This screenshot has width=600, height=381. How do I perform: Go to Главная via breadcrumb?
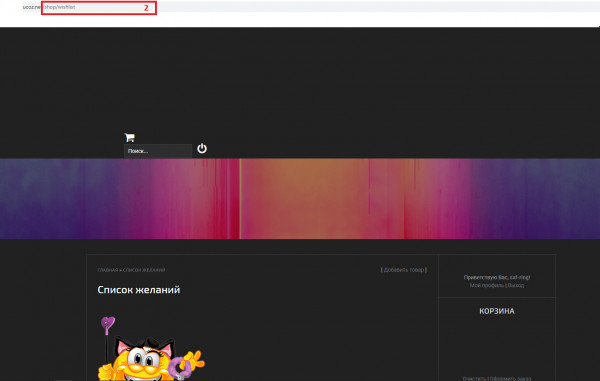pyautogui.click(x=108, y=270)
